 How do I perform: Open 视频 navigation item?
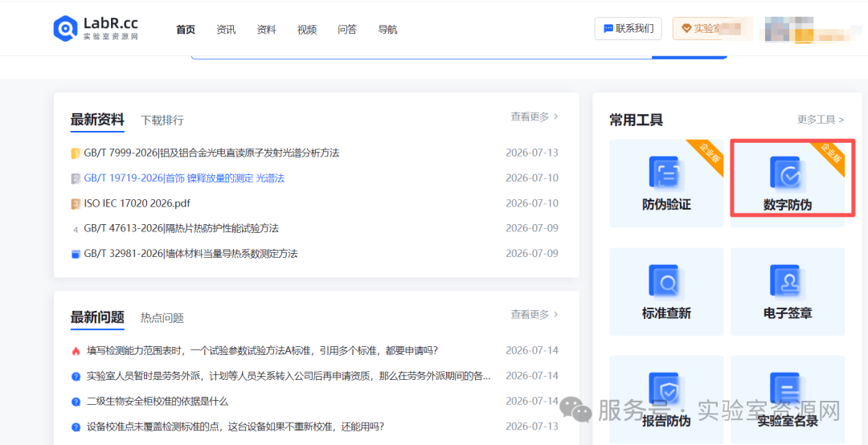coord(307,30)
